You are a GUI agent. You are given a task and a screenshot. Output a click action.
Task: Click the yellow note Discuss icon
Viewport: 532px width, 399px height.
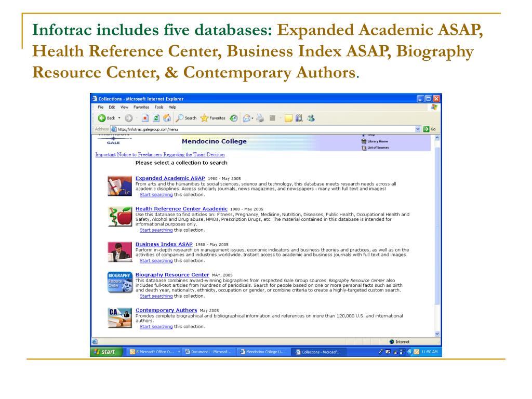click(288, 118)
